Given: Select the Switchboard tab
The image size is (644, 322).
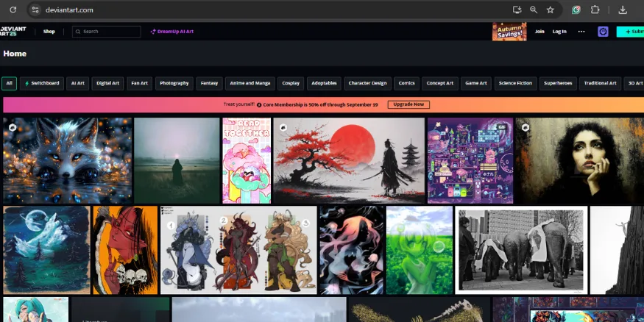Looking at the screenshot, I should 42,83.
